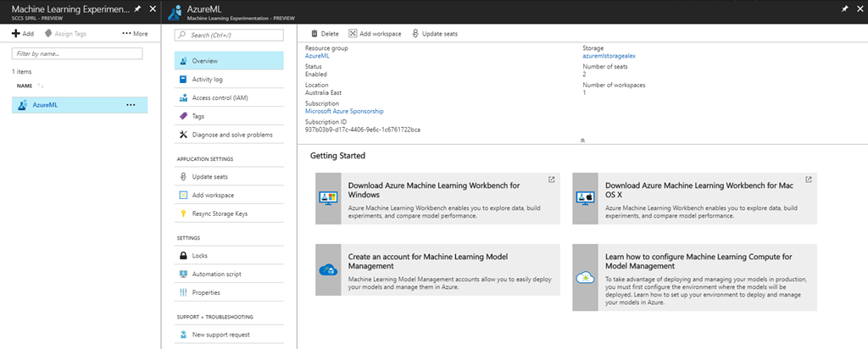Click the Subscription ID value text
The image size is (868, 349).
tap(363, 130)
